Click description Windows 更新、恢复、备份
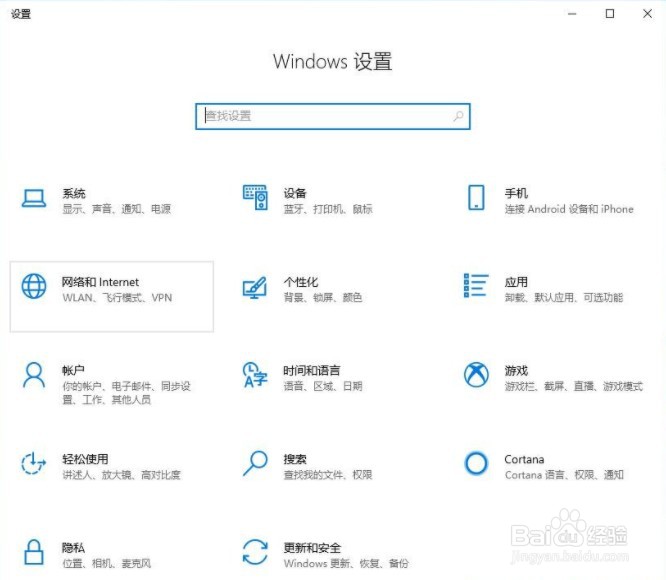This screenshot has width=666, height=580. [346, 563]
